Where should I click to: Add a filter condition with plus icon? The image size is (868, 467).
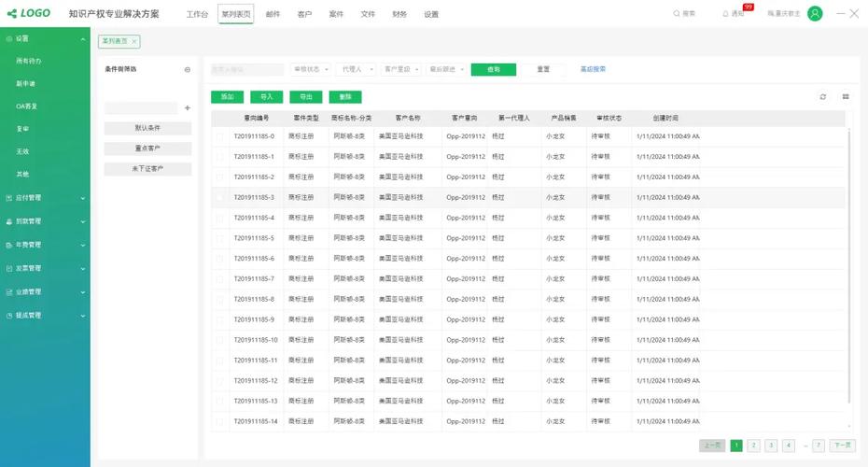click(187, 108)
